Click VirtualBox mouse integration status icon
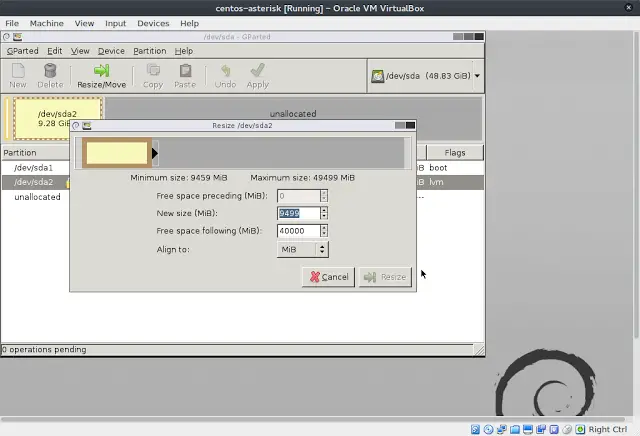This screenshot has height=436, width=640. 567,429
